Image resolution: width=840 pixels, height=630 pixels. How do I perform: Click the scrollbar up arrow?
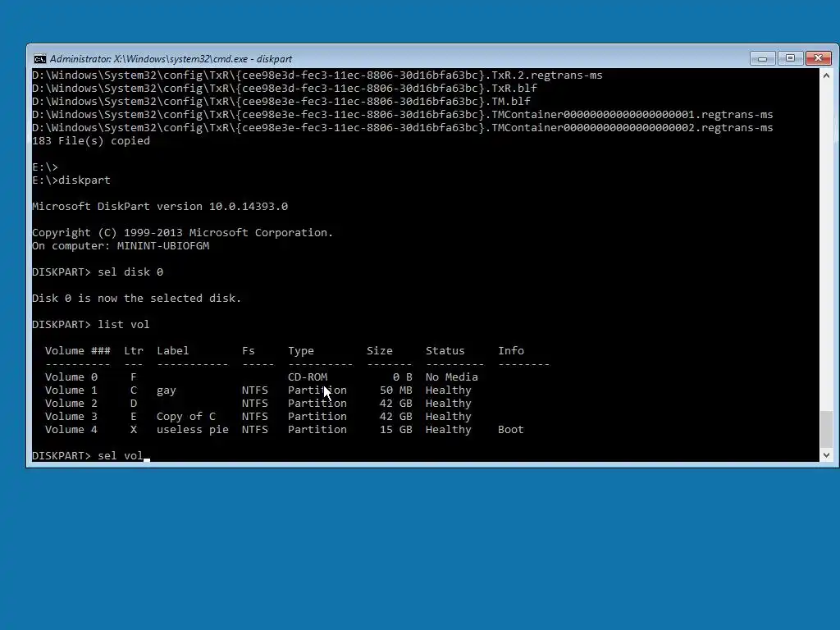pyautogui.click(x=826, y=75)
